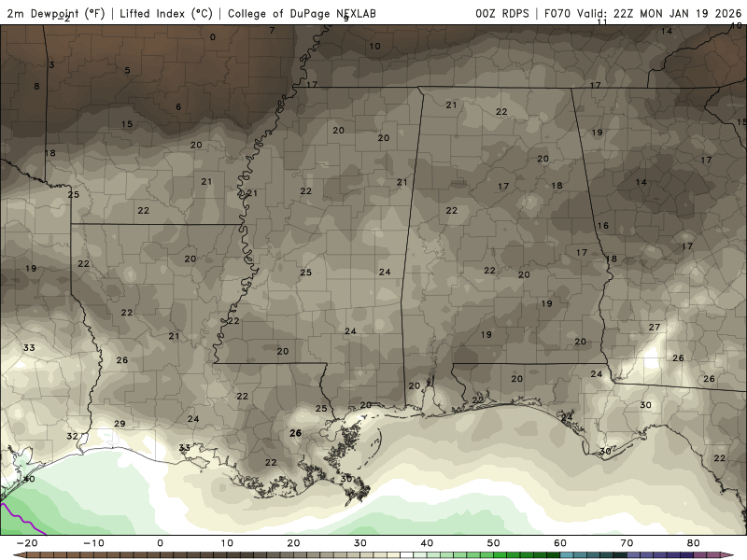Click the '2m Dewpoint (°F)' title text
The height and width of the screenshot is (560, 747).
tap(55, 13)
